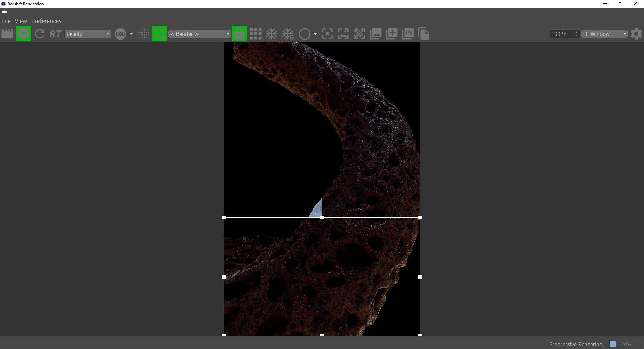Toggle the green render region crop tool
This screenshot has height=349, width=644.
159,34
